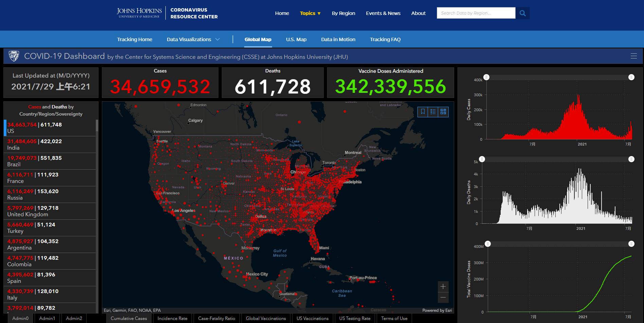Click the Tracking Home link
The width and height of the screenshot is (644, 323).
(135, 39)
